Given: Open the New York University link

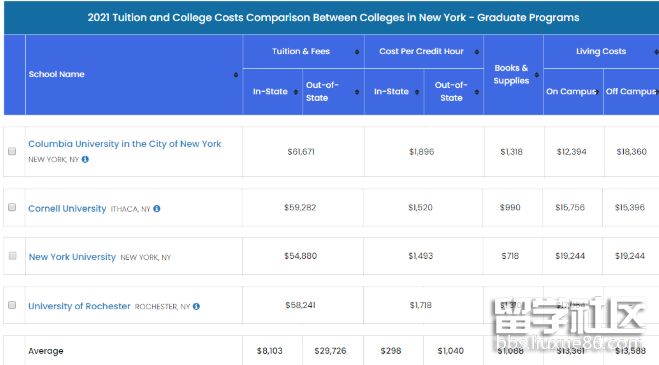Looking at the screenshot, I should point(72,257).
